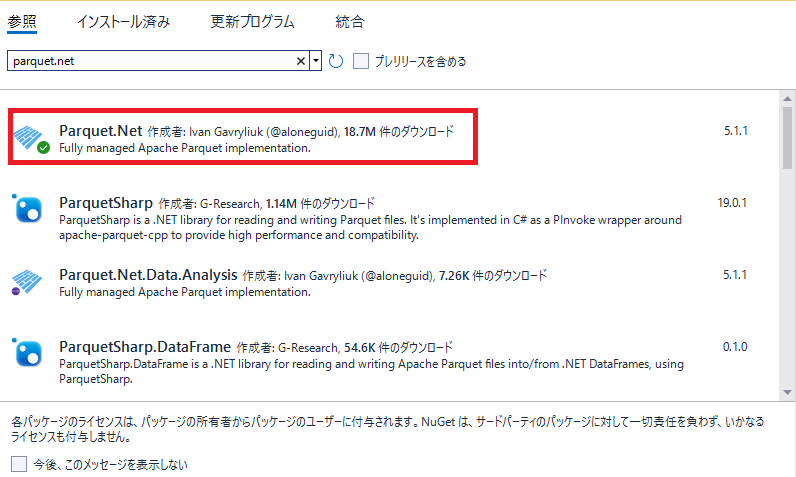Open the インストール済み tab
The height and width of the screenshot is (477, 796).
[123, 22]
